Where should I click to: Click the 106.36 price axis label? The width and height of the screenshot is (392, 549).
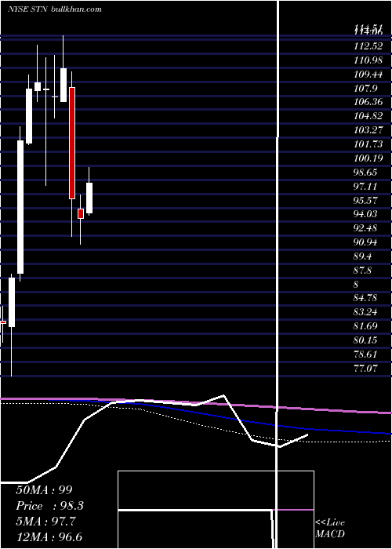tap(368, 102)
